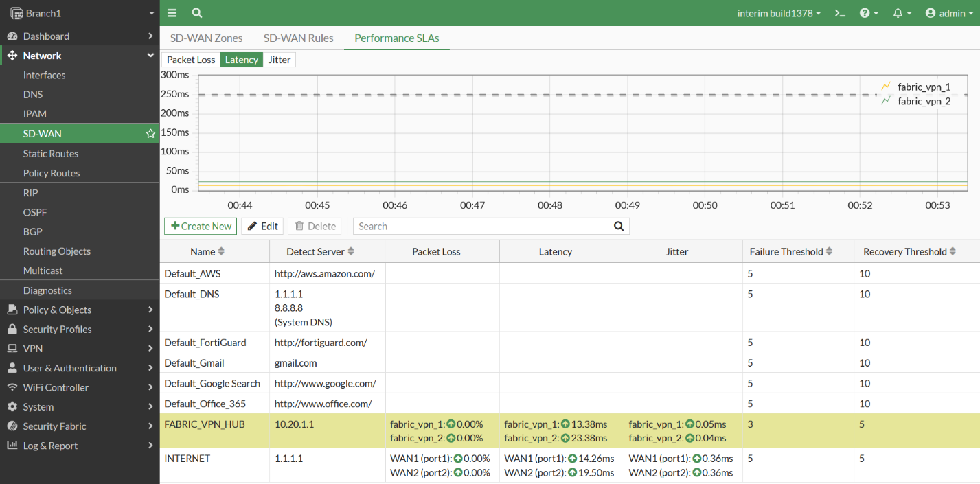This screenshot has width=980, height=484.
Task: Open the hamburger navigation menu icon
Action: click(172, 12)
